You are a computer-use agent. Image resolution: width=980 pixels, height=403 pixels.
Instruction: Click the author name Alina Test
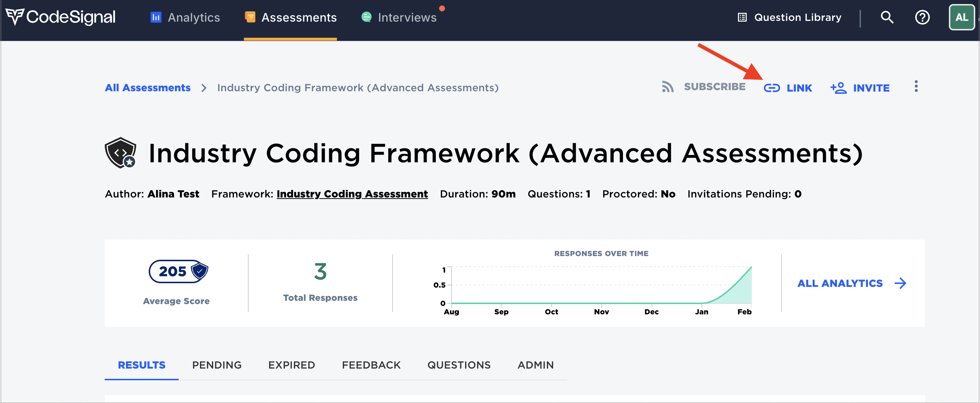(173, 194)
